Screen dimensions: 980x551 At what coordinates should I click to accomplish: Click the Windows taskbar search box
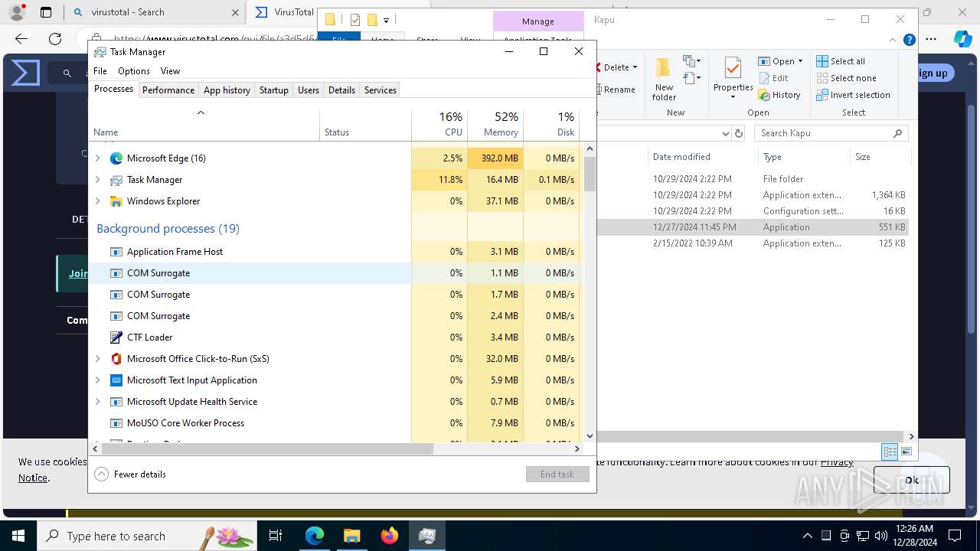[x=145, y=536]
